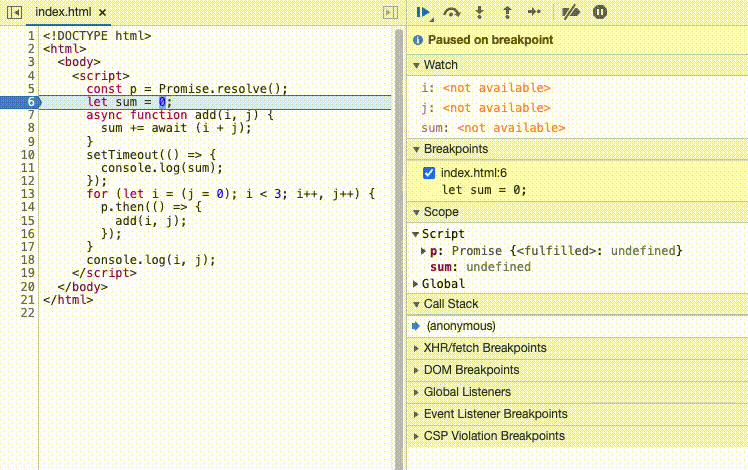Click 'console.log(sum);' on line 11

tap(162, 168)
